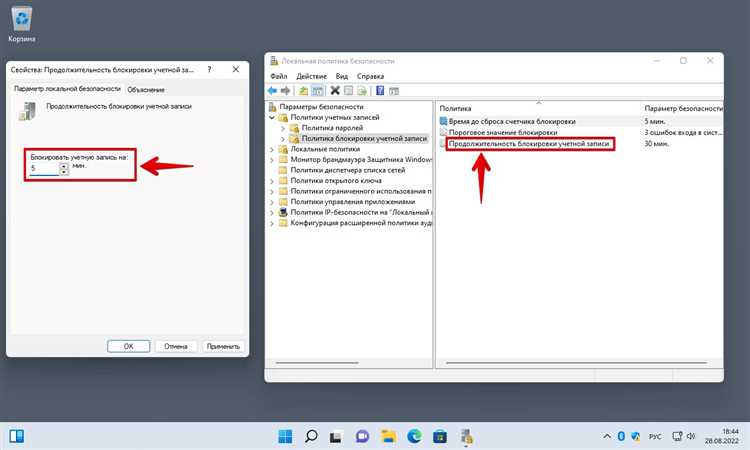Expand the Политики открытого ключа node
This screenshot has height=450, width=750.
coord(272,181)
